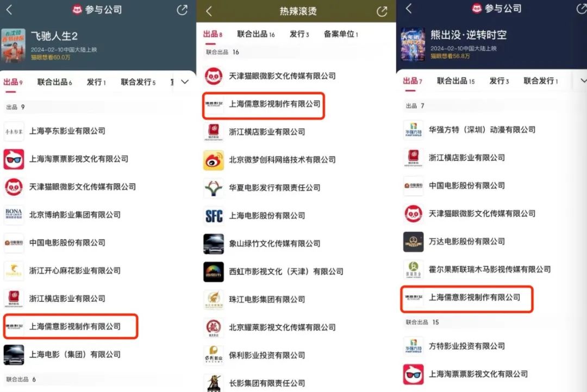Viewport: 587px width, 392px height.
Task: Switch to 联合发行 1 tab for 熊出没
Action: click(541, 81)
